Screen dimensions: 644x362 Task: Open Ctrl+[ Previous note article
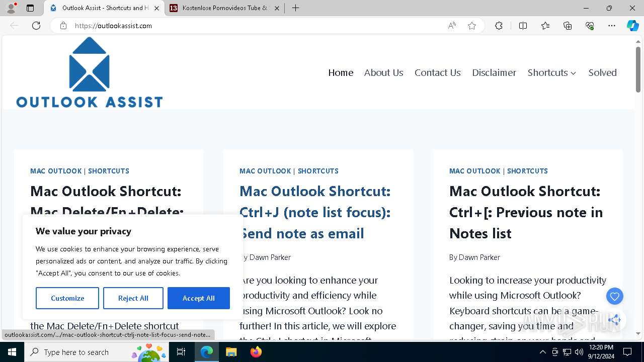[526, 212]
